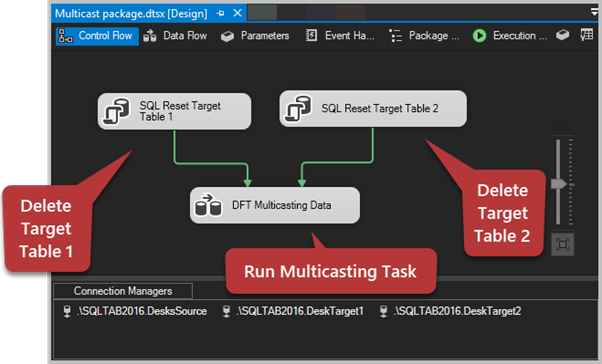602x364 pixels.
Task: Select the DFT Multicasting Data task
Action: [275, 205]
